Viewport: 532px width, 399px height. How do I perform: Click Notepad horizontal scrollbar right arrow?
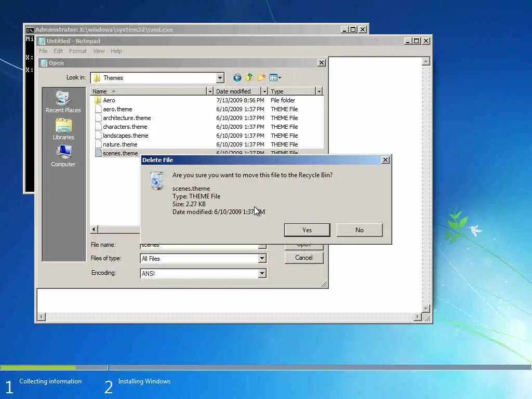418,317
